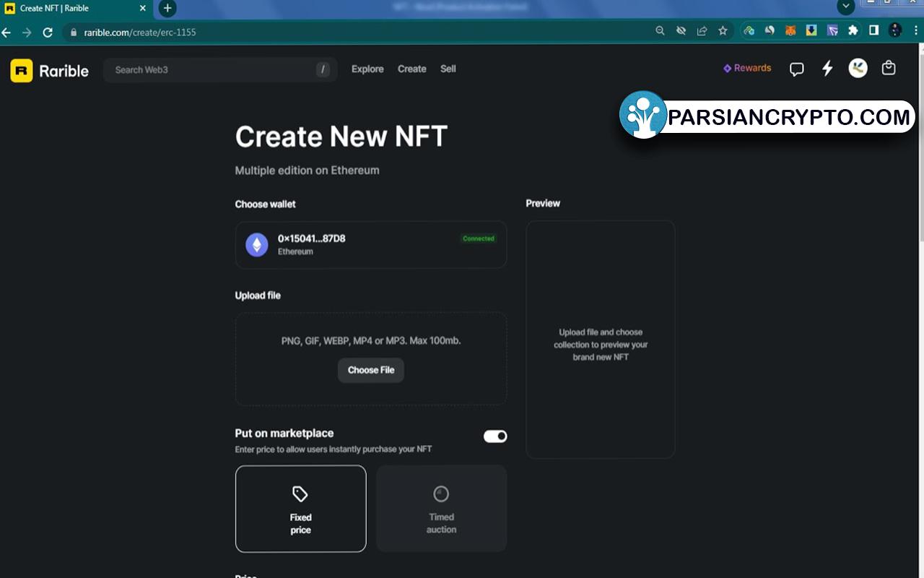Open the Rewards link
Viewport: 924px width, 578px height.
tap(747, 68)
